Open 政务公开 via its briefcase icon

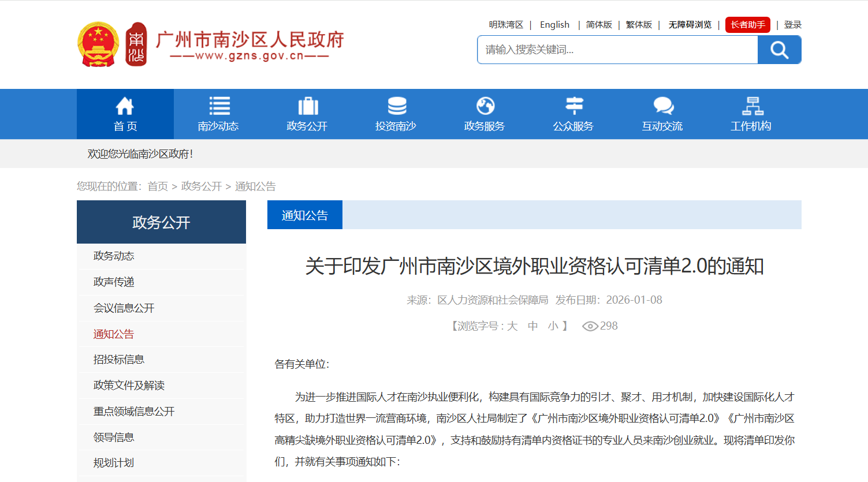click(x=308, y=106)
